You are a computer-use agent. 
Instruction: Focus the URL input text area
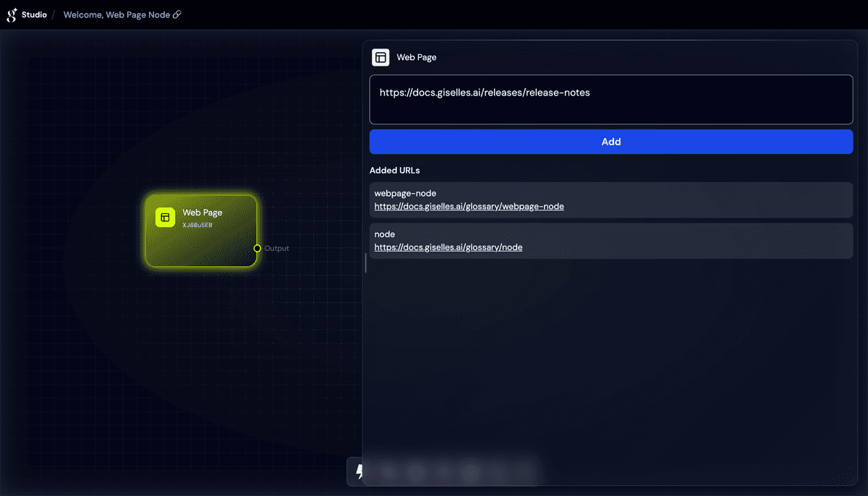pyautogui.click(x=611, y=99)
